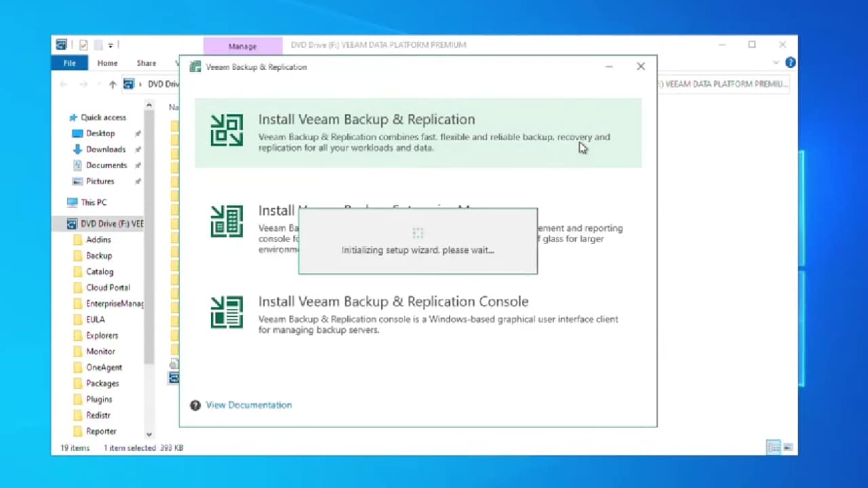Screen dimensions: 868x488
Task: Close the Veeam Backup & Replication installer window
Action: (641, 66)
